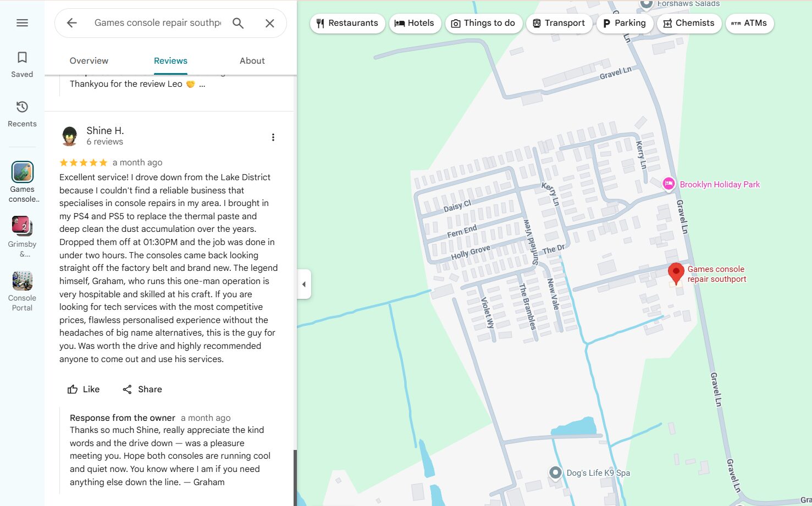The image size is (812, 506).
Task: Click '6 reviews' under Shine H.
Action: pos(104,142)
